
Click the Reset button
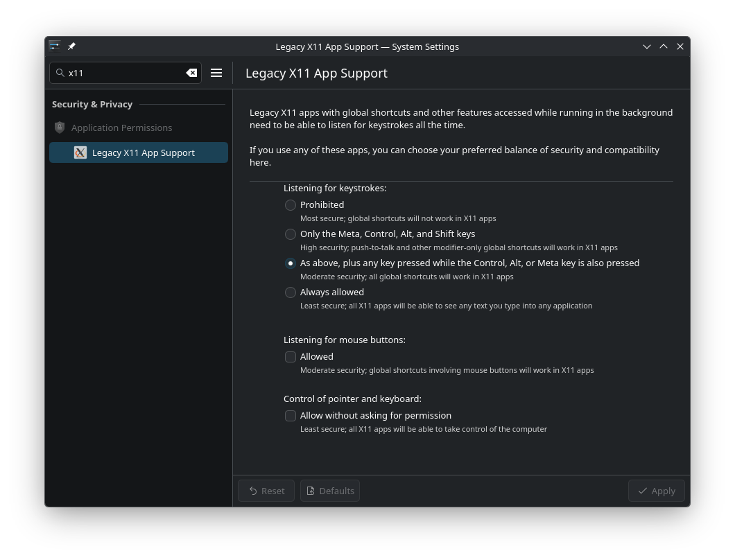pos(266,491)
